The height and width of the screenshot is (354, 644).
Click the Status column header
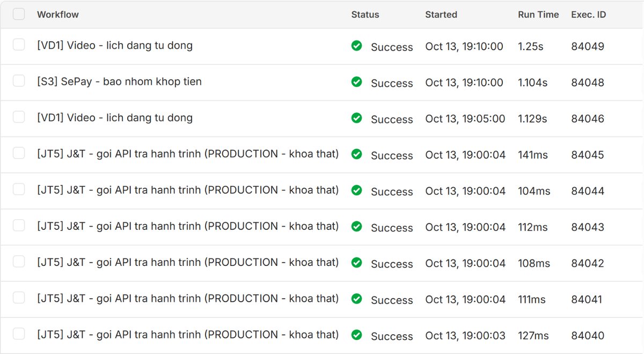point(365,15)
